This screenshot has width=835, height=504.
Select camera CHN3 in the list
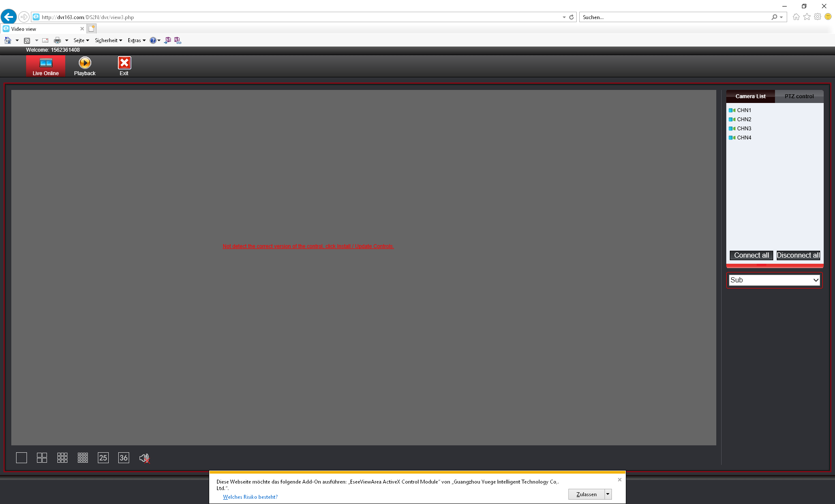[744, 129]
